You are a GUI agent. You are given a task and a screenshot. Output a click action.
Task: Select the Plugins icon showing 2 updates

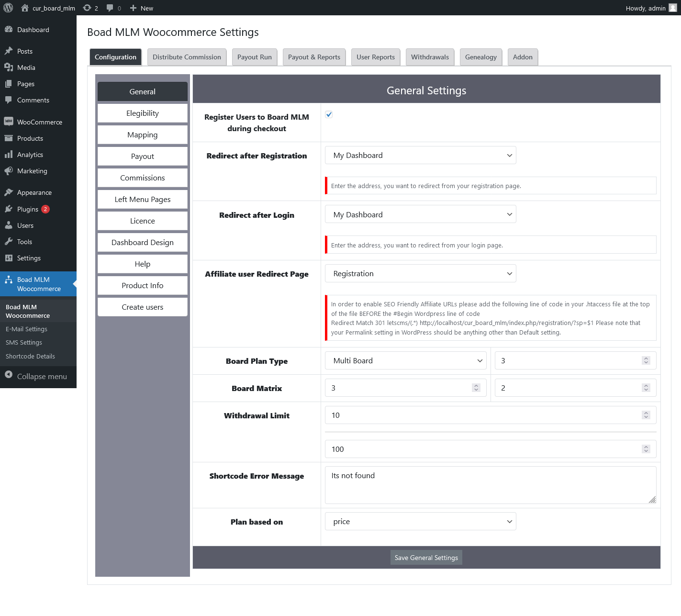tap(10, 209)
